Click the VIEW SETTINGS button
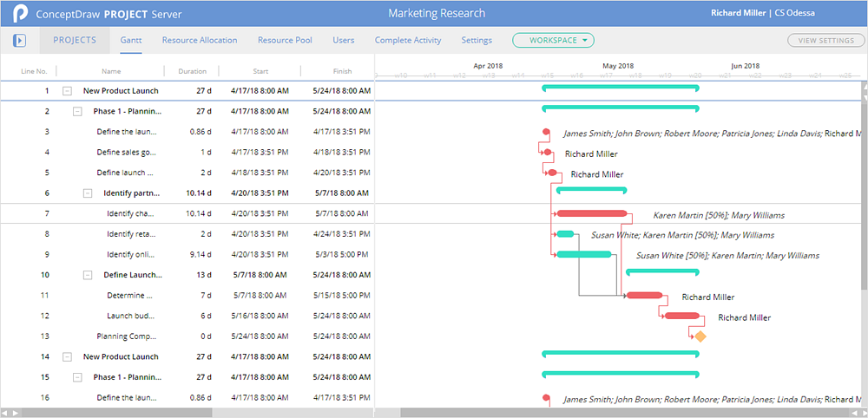Screen dimensions: 868x418 (x=825, y=40)
